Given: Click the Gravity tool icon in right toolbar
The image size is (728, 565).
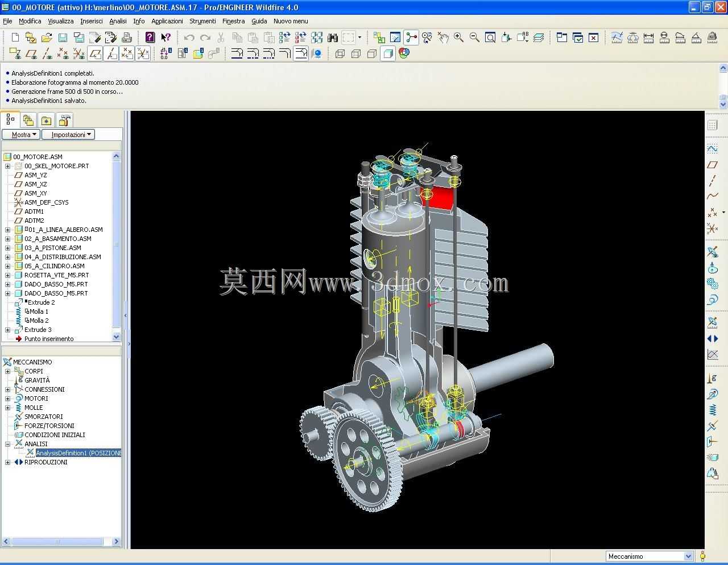Looking at the screenshot, I should pos(712,378).
